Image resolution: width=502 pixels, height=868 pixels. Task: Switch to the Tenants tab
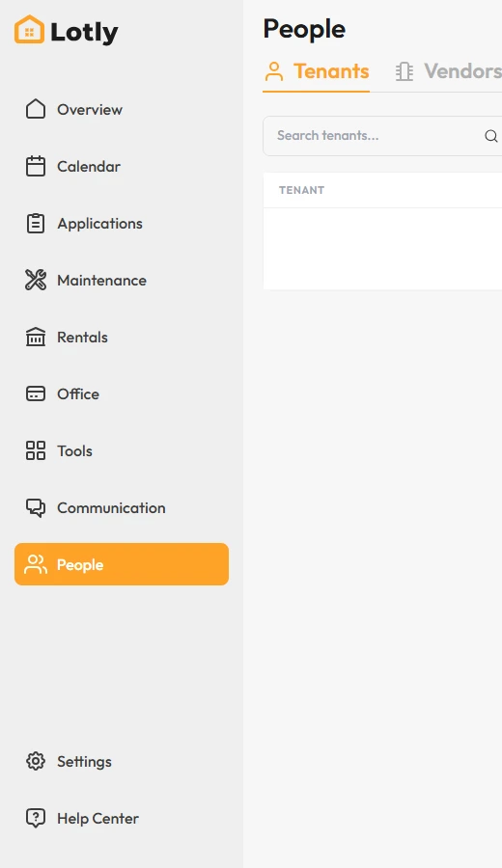pyautogui.click(x=317, y=72)
